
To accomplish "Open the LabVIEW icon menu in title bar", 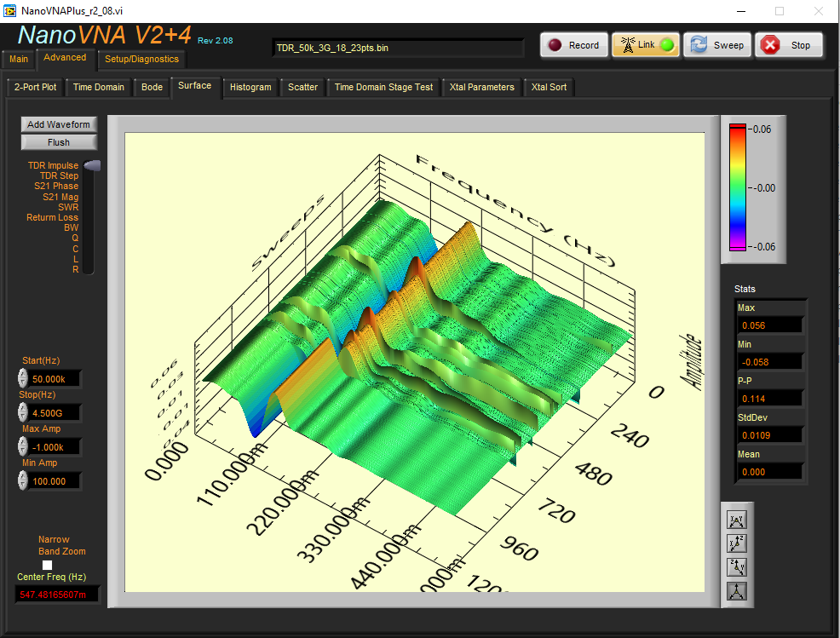I will point(9,11).
